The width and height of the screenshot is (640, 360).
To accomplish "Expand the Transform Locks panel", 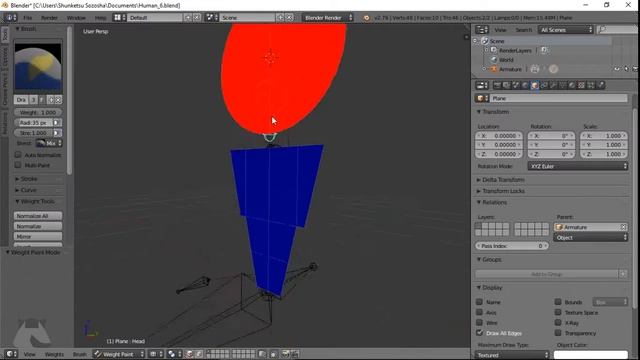I will pos(503,191).
